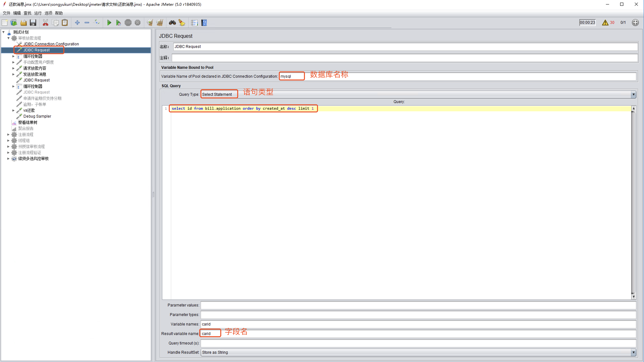Click the Paste clipboard icon
The image size is (644, 362).
point(65,23)
